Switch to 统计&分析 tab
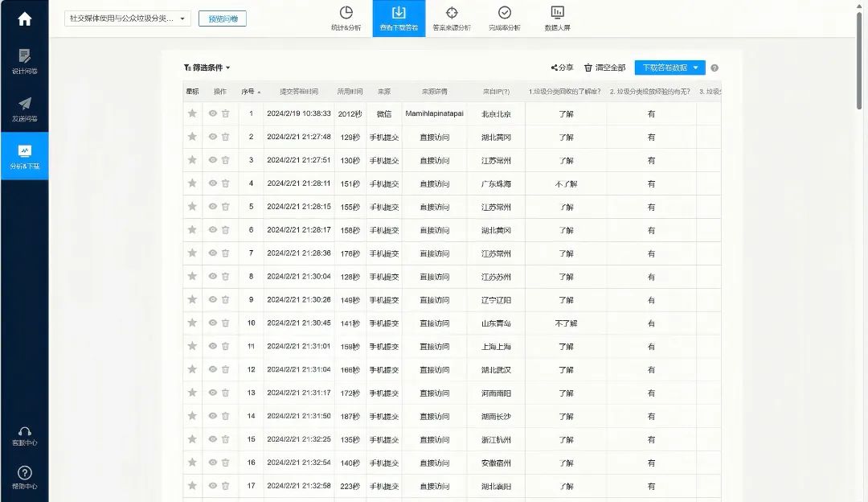This screenshot has width=868, height=502. tap(346, 19)
